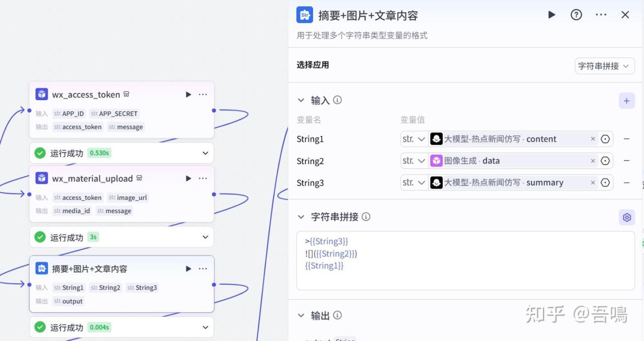Add a new input variable with plus button
Screen dimensions: 644x341
(x=626, y=101)
